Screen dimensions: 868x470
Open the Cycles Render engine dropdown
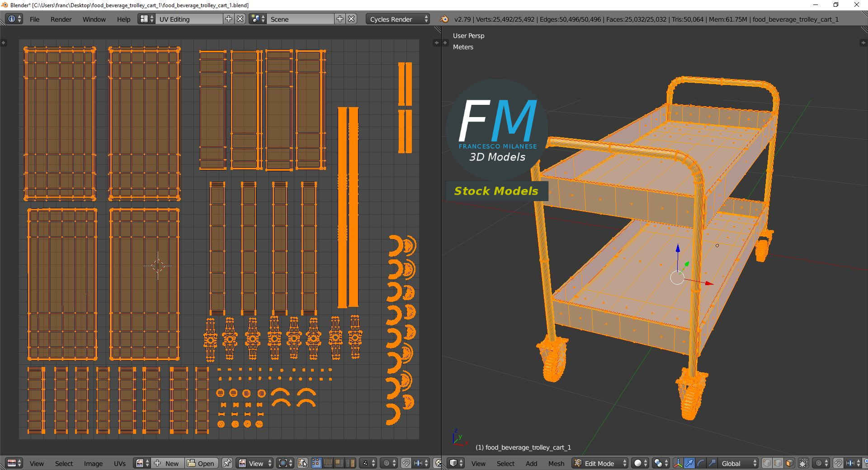(x=398, y=19)
